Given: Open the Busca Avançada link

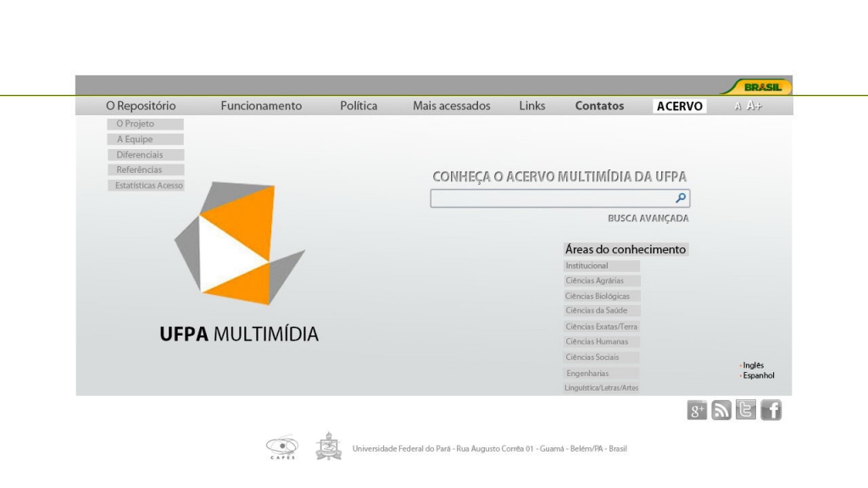Looking at the screenshot, I should coord(648,219).
